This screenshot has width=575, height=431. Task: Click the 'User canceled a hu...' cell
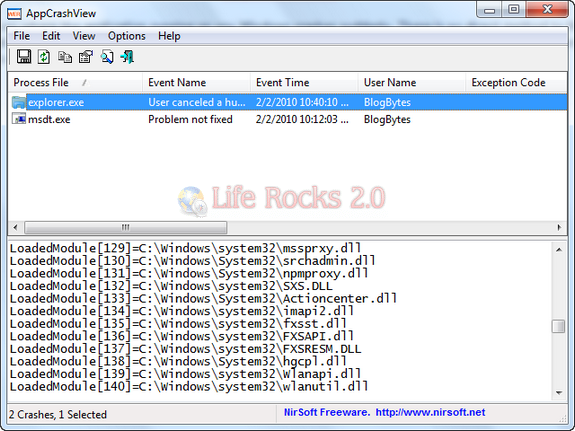coord(197,102)
